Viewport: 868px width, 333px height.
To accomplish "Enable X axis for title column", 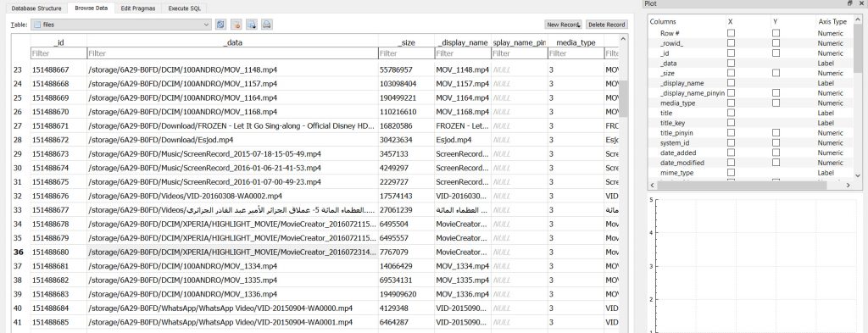I will (731, 113).
